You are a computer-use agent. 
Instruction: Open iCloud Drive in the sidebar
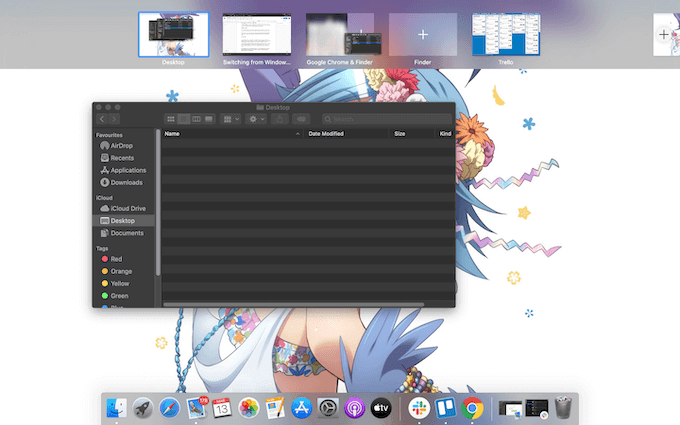[123, 209]
